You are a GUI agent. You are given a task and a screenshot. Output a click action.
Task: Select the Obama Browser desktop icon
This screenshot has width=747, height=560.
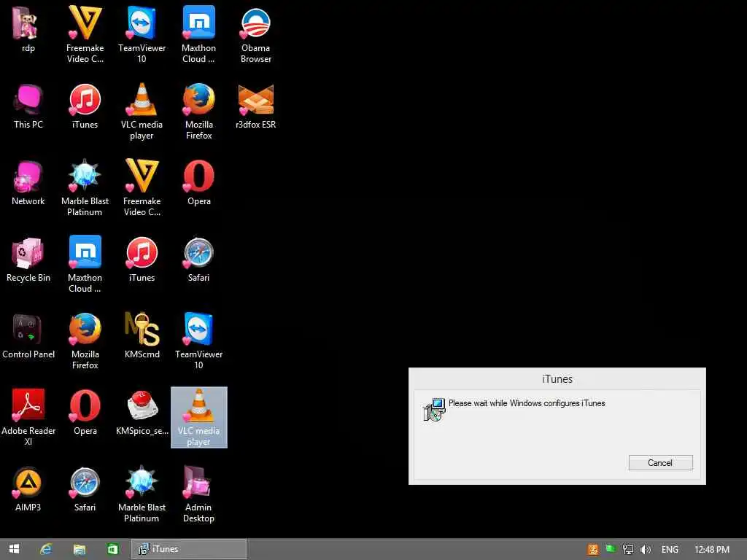click(x=256, y=34)
